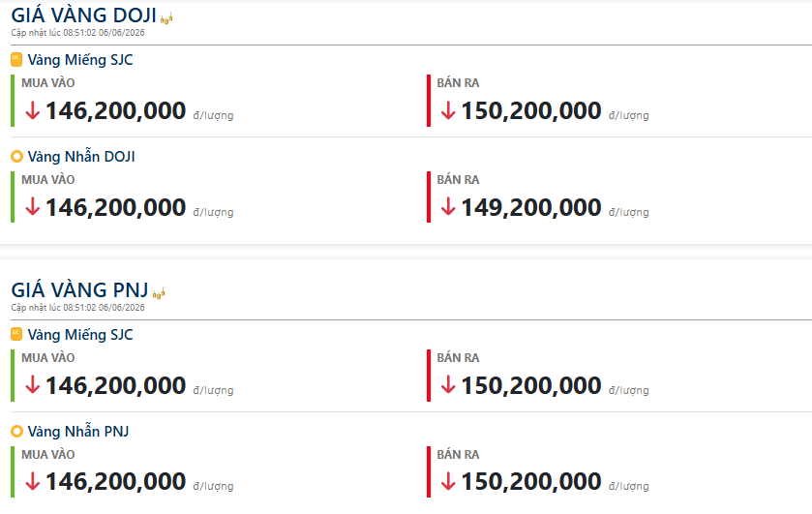Select the Vàng Nhẫn DOJI label
812x514 pixels.
81,156
